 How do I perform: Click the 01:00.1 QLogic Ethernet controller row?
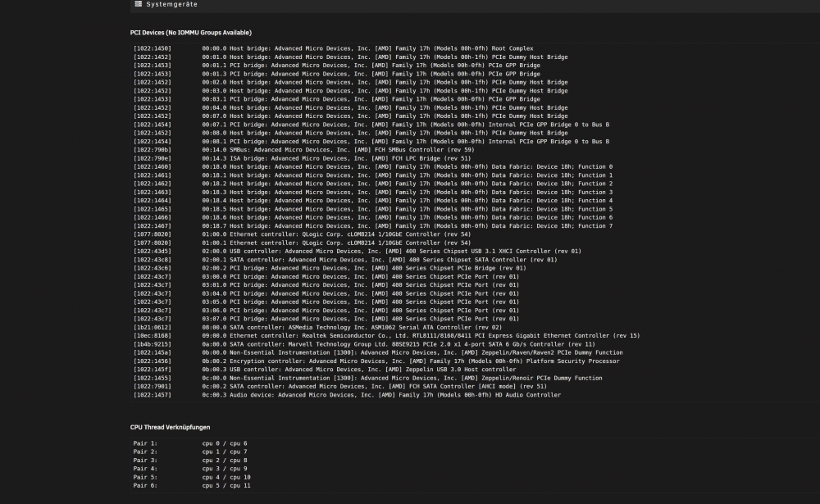(x=302, y=243)
